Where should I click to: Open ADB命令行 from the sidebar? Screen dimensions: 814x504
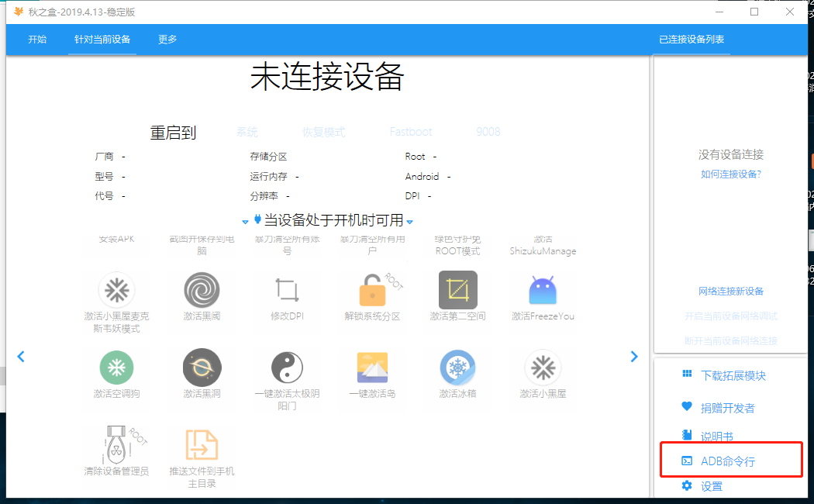pos(727,461)
